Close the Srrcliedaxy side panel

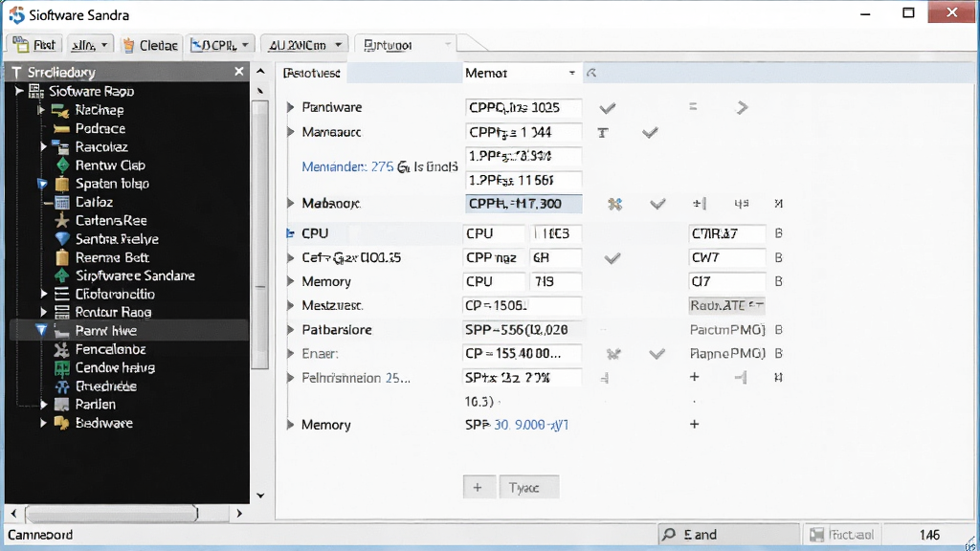point(238,72)
